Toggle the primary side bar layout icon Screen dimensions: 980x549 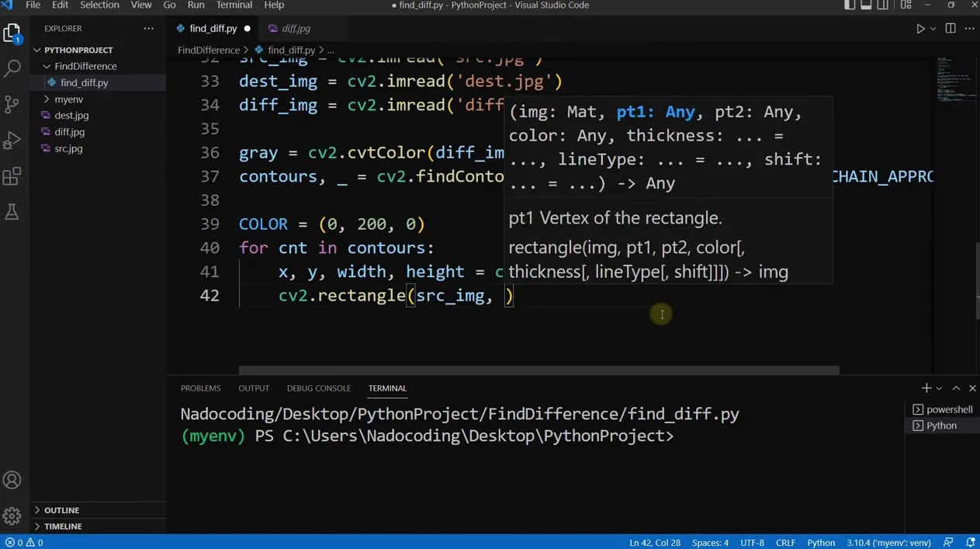tap(850, 5)
